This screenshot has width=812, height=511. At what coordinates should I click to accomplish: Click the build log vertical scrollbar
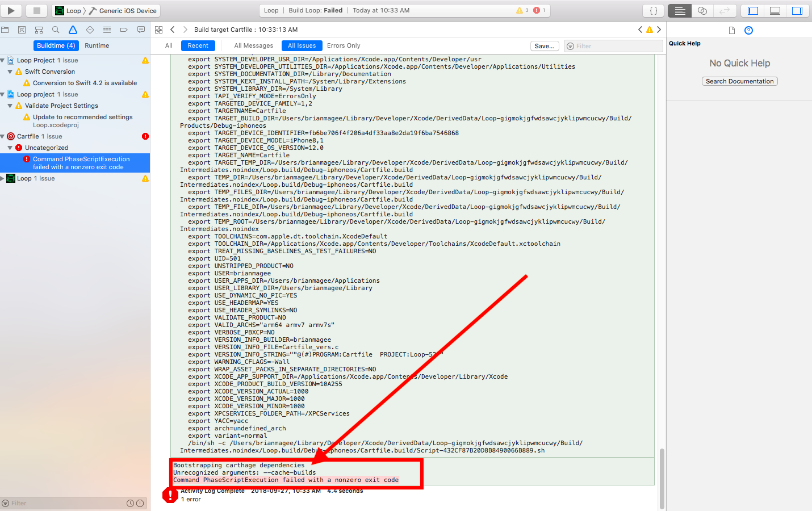[x=662, y=479]
